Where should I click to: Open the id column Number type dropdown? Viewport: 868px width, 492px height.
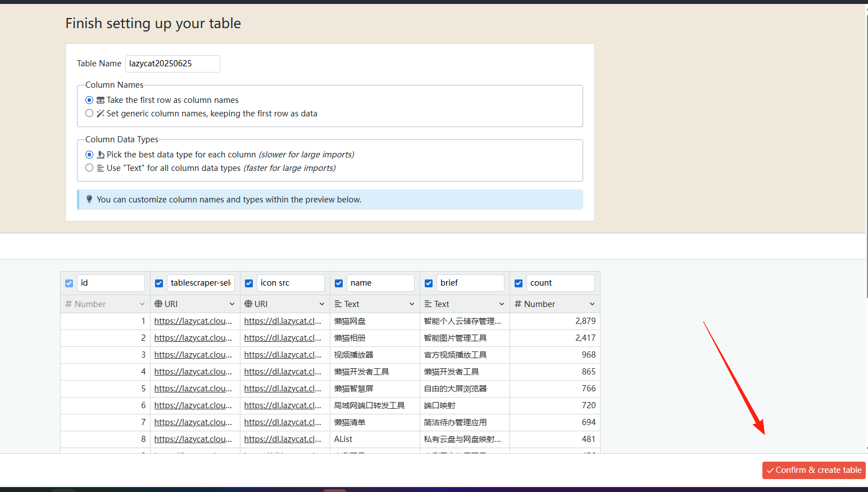(105, 304)
